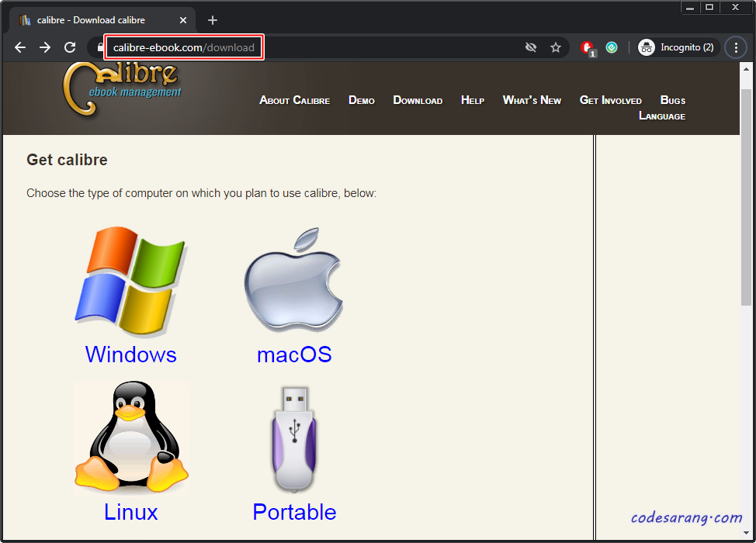Viewport: 756px width, 543px height.
Task: Click the padlock site info icon
Action: pos(100,47)
